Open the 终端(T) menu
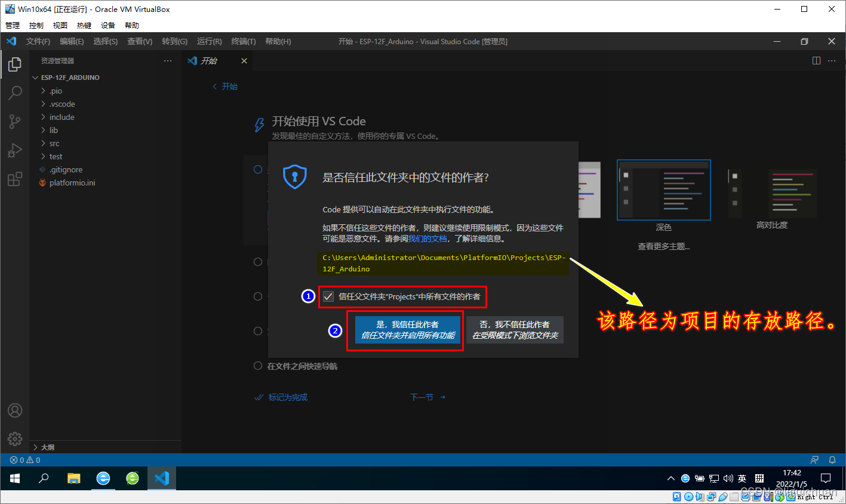Viewport: 846px width, 504px height. tap(244, 41)
